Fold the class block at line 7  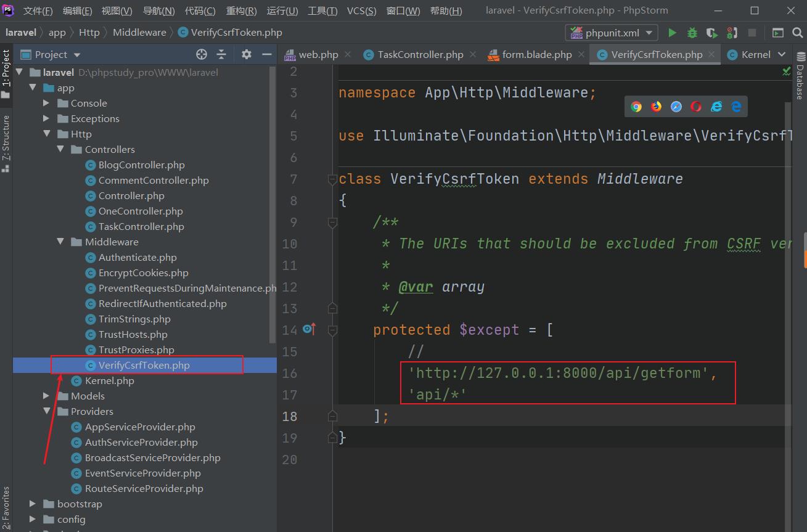click(332, 179)
